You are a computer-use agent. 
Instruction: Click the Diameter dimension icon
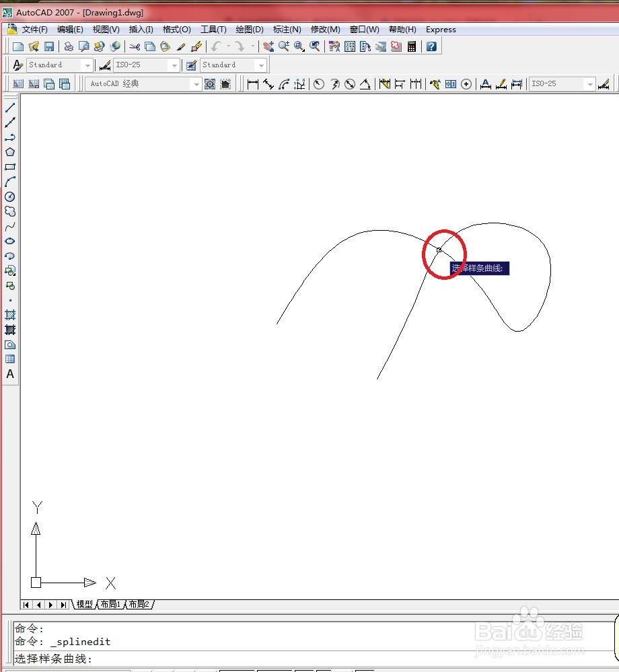pyautogui.click(x=350, y=84)
